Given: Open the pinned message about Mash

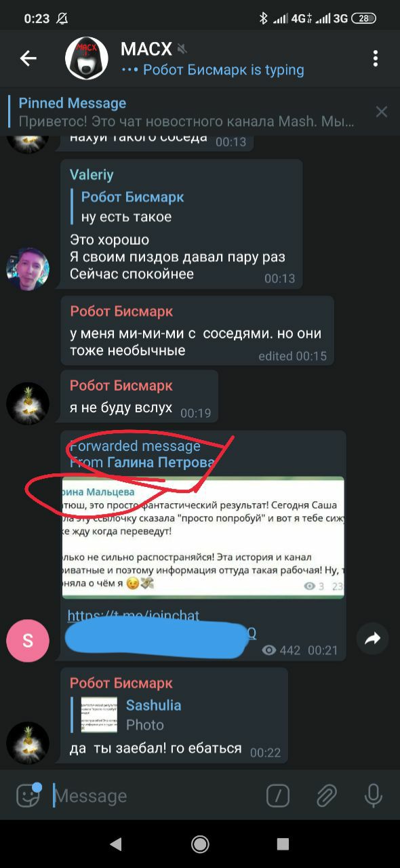Looking at the screenshot, I should (186, 112).
